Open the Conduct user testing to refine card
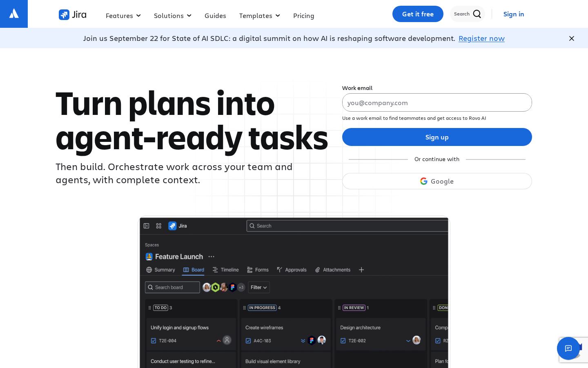Screen dimensions: 588x368 pyautogui.click(x=191, y=360)
